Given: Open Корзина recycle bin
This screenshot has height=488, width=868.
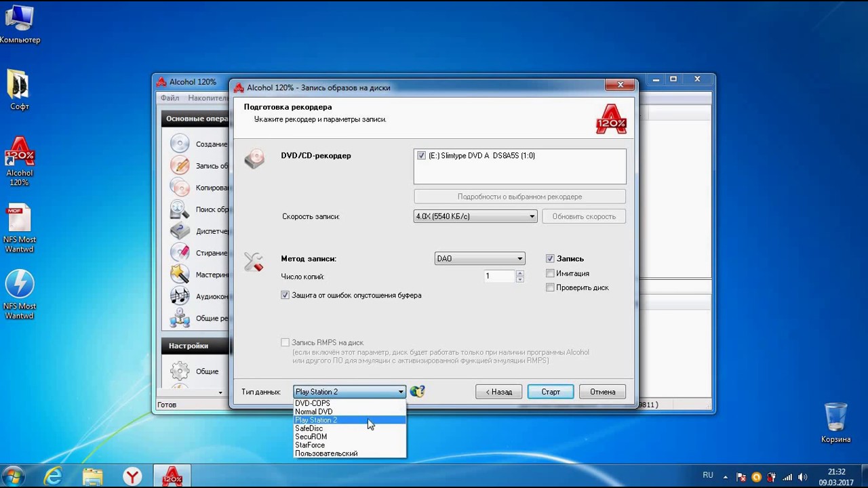Looking at the screenshot, I should [x=835, y=423].
